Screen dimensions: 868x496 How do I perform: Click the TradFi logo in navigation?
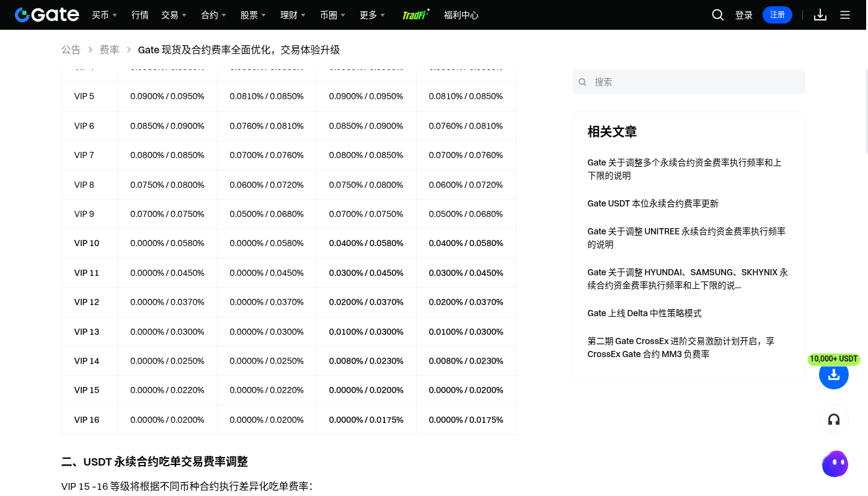point(415,15)
